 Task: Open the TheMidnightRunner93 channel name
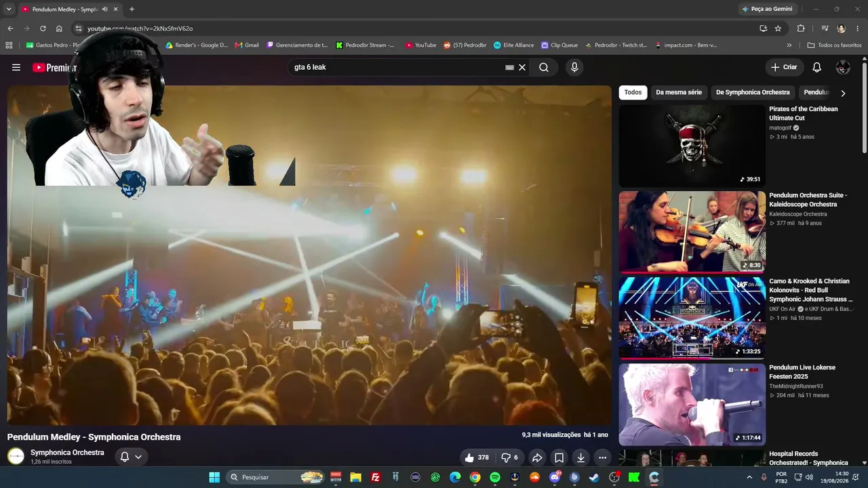(x=796, y=386)
